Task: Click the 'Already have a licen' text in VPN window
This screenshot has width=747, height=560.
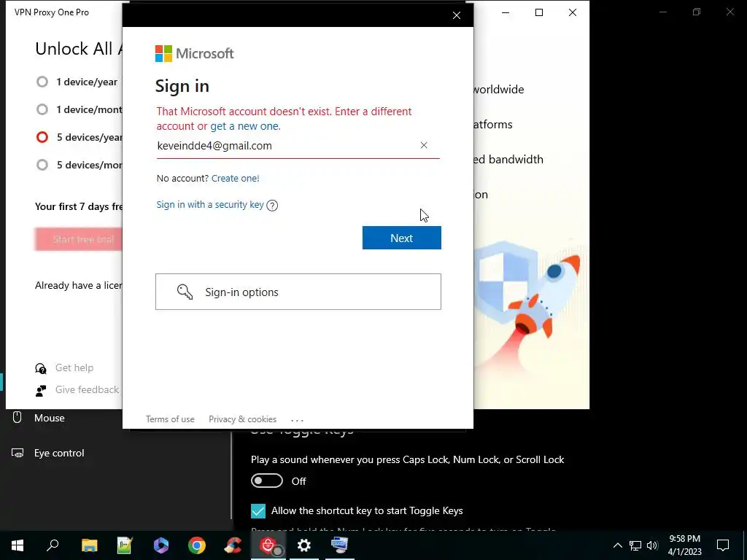Action: tap(78, 285)
